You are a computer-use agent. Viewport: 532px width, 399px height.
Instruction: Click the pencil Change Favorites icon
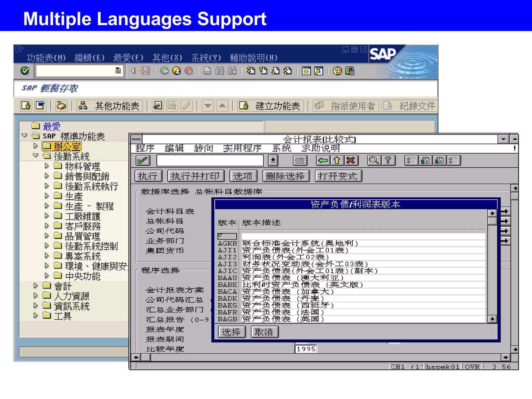click(187, 106)
